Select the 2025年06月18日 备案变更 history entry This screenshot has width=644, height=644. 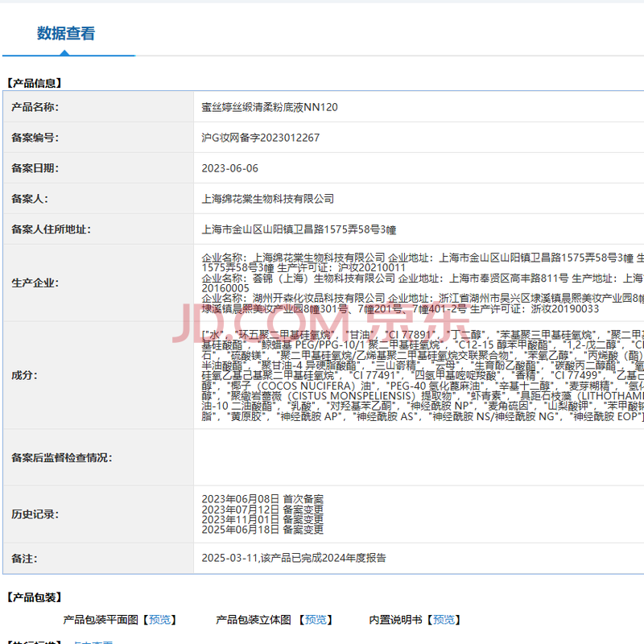[x=262, y=530]
